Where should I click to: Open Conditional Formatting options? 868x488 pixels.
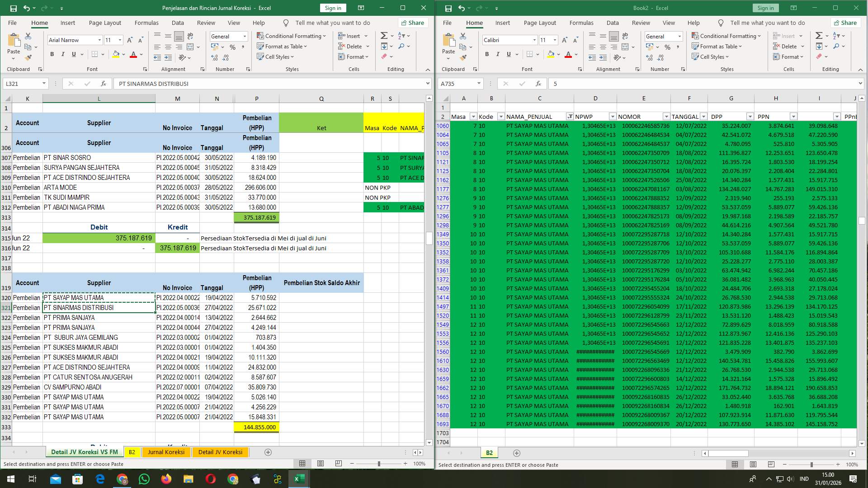click(292, 36)
